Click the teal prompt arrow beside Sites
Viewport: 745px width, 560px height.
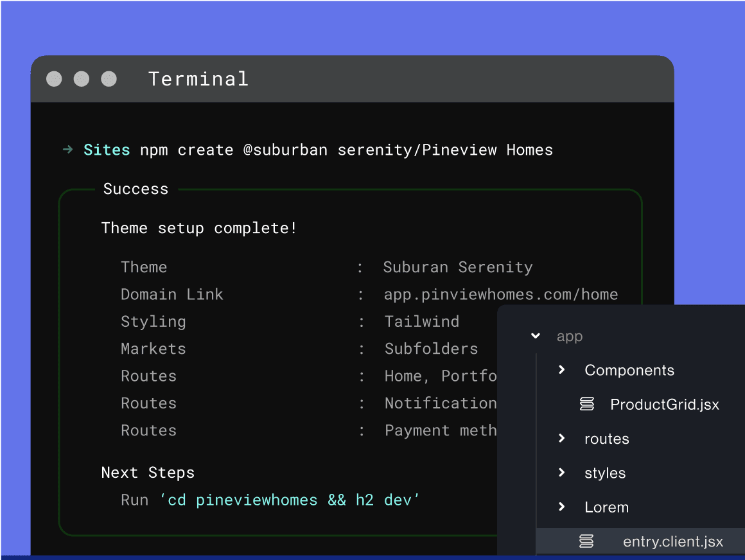(67, 149)
